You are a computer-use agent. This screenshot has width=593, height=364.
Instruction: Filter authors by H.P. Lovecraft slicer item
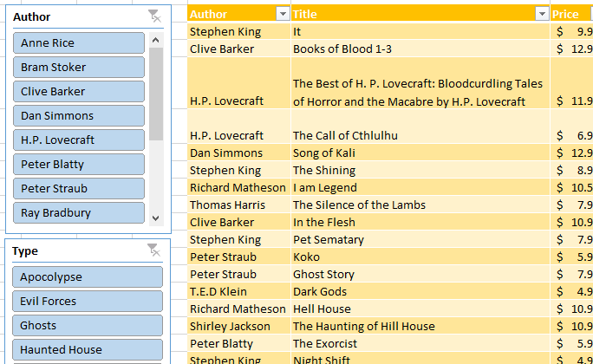pyautogui.click(x=79, y=140)
